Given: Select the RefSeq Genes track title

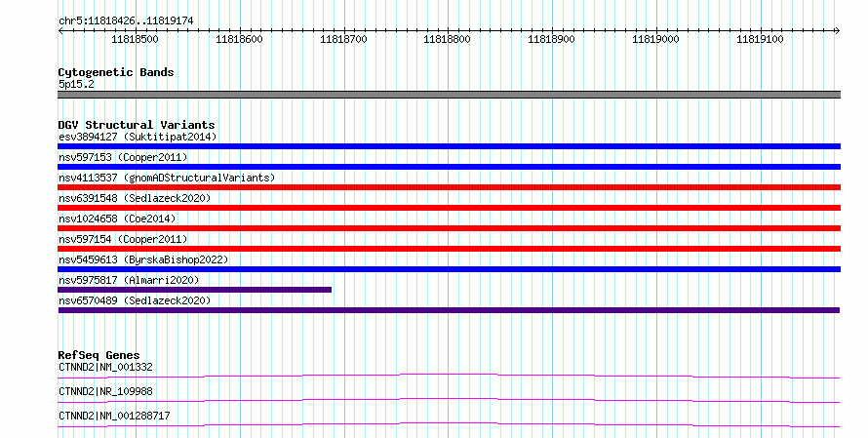Looking at the screenshot, I should (99, 355).
